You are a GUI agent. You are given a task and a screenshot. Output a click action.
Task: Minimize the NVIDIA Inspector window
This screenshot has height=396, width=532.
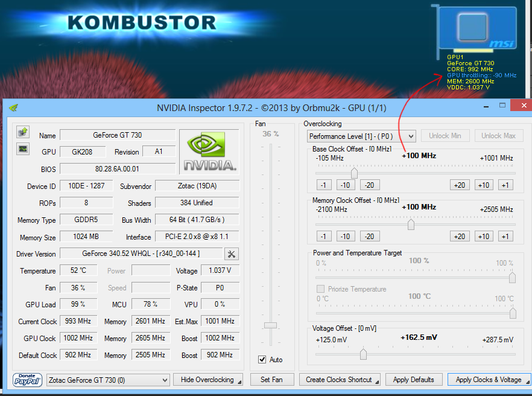(x=486, y=106)
